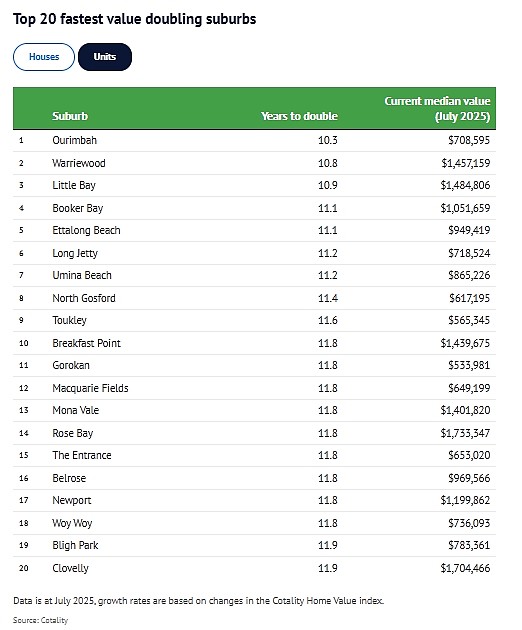Click the Little Bay median value $1,484,806

(465, 185)
